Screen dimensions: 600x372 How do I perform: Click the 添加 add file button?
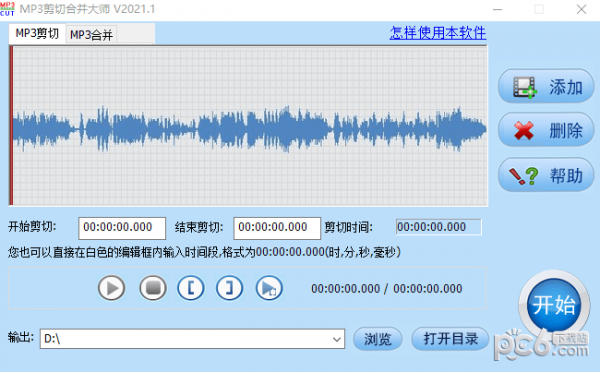click(546, 86)
